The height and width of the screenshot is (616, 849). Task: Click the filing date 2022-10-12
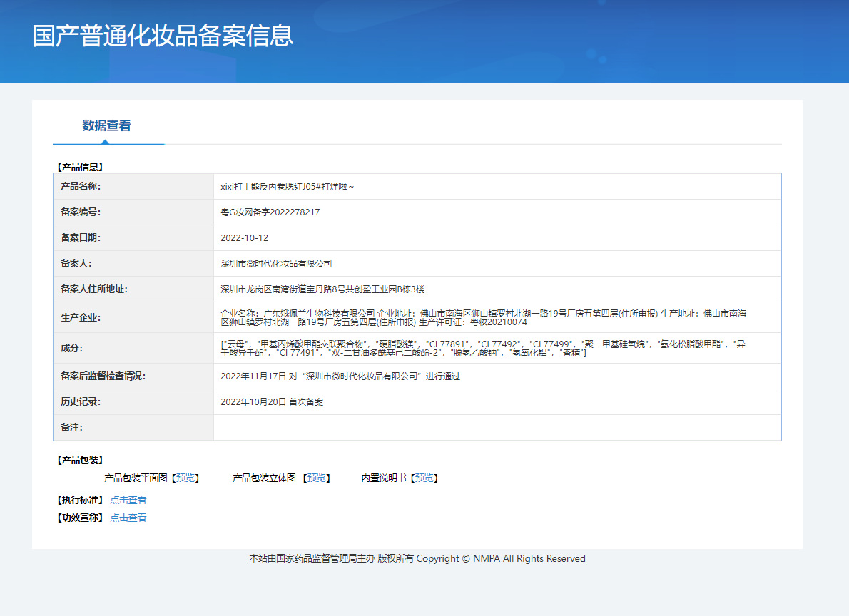[245, 238]
